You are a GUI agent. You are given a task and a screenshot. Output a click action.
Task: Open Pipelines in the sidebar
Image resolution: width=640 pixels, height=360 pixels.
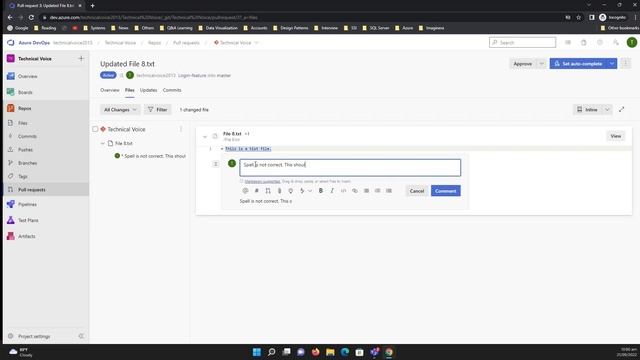tap(46, 204)
